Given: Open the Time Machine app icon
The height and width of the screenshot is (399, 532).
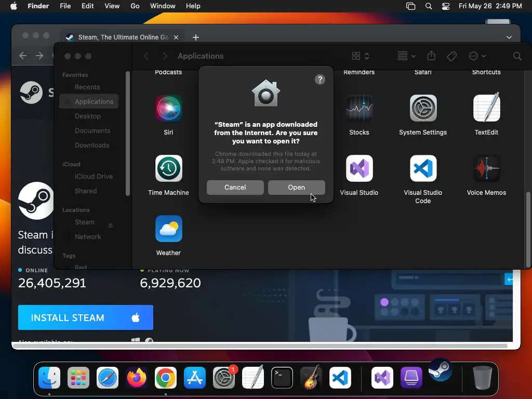Looking at the screenshot, I should point(169,169).
